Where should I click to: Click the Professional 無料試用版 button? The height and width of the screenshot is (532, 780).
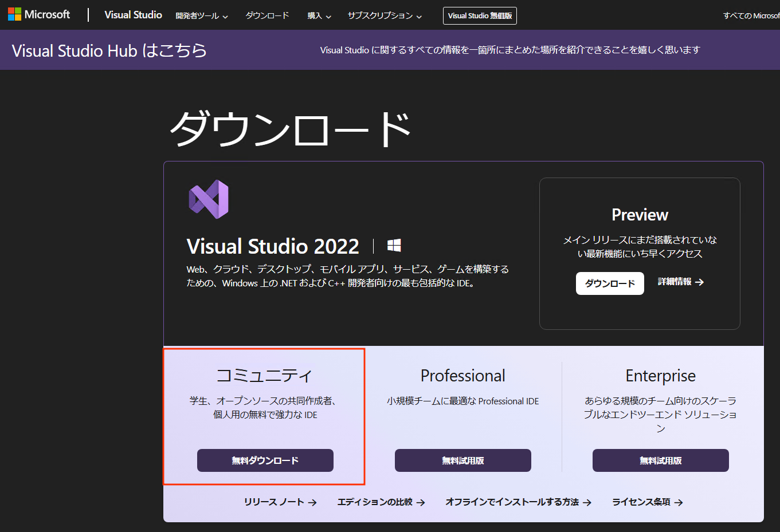coord(462,460)
